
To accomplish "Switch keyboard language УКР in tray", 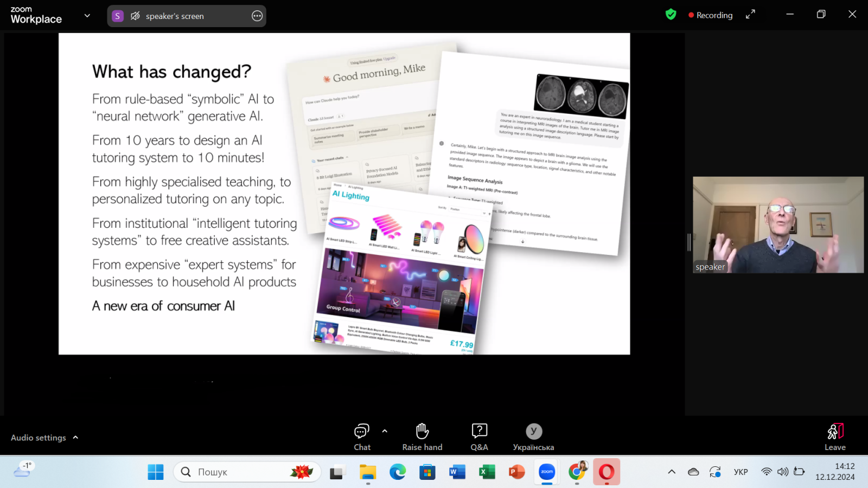I will [x=741, y=472].
